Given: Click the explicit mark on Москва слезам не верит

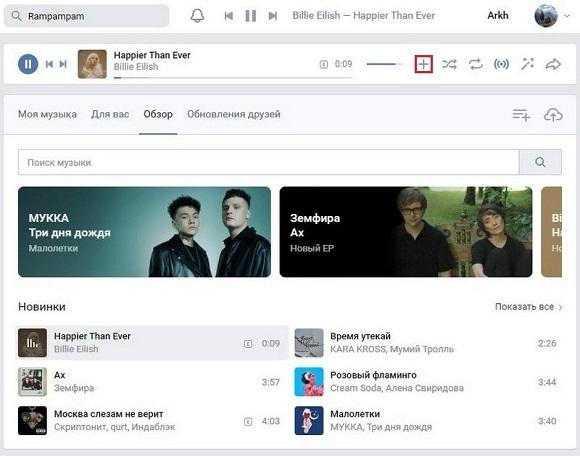Looking at the screenshot, I should [x=248, y=421].
